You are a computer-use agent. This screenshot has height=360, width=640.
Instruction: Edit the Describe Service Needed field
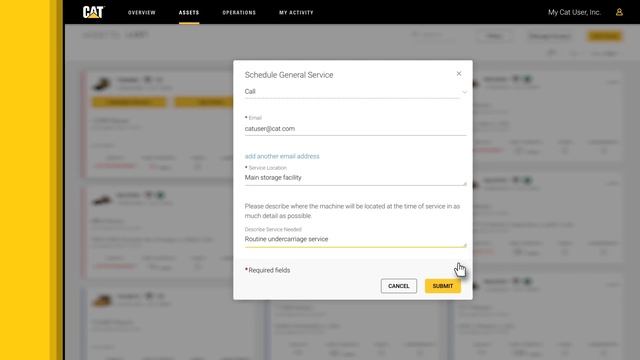(x=356, y=239)
